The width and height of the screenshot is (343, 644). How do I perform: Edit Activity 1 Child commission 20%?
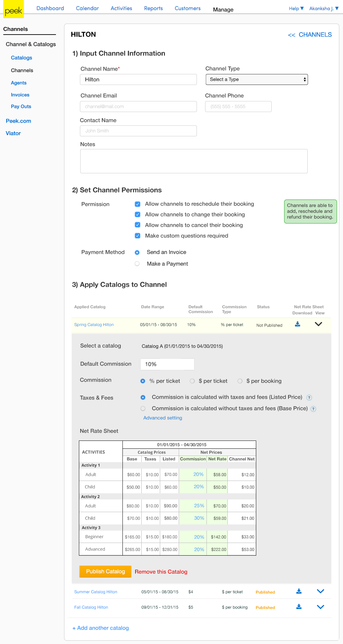point(199,487)
